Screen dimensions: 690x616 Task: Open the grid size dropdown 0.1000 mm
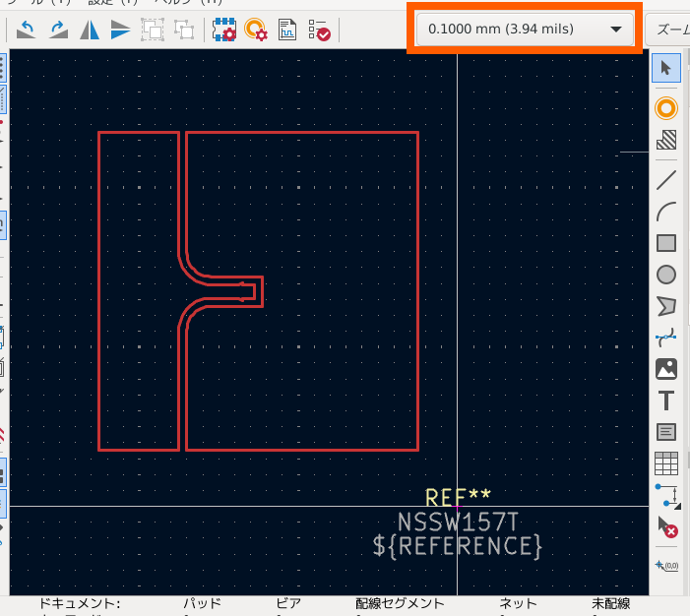pyautogui.click(x=525, y=30)
